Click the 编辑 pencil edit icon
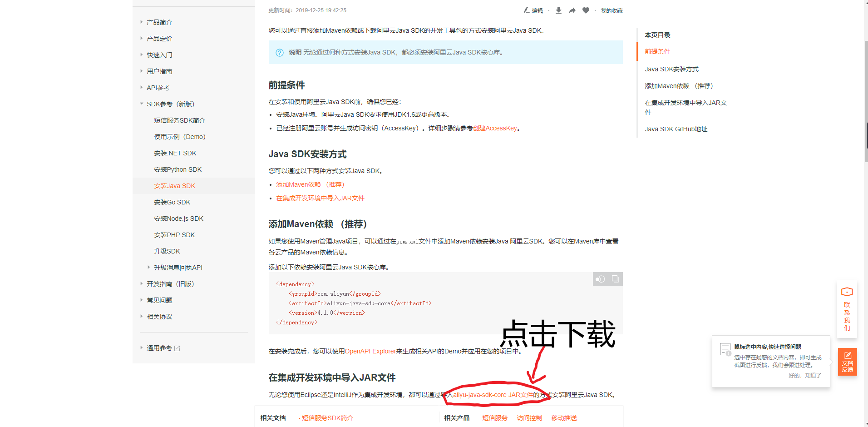Viewport: 868px width, 427px height. tap(527, 10)
